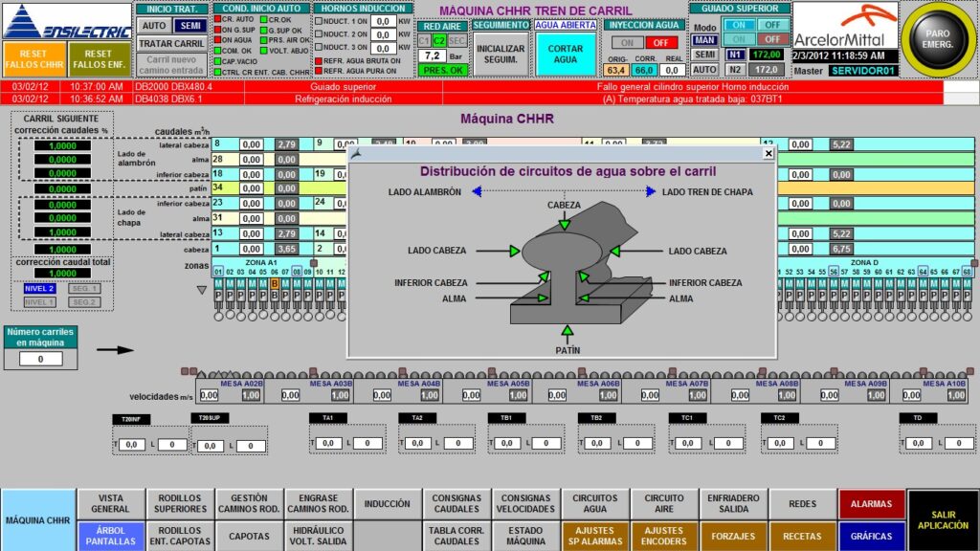Click the Número carriles en máquina field
Image resolution: width=980 pixels, height=551 pixels.
(x=39, y=360)
